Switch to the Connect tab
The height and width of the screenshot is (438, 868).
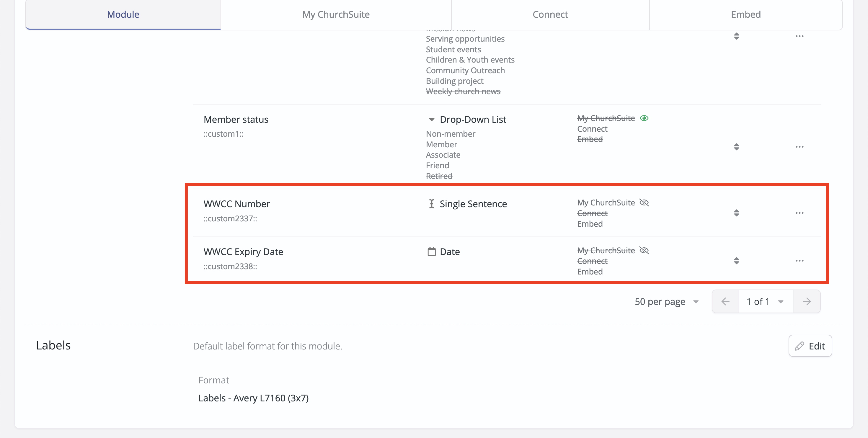[x=550, y=14]
